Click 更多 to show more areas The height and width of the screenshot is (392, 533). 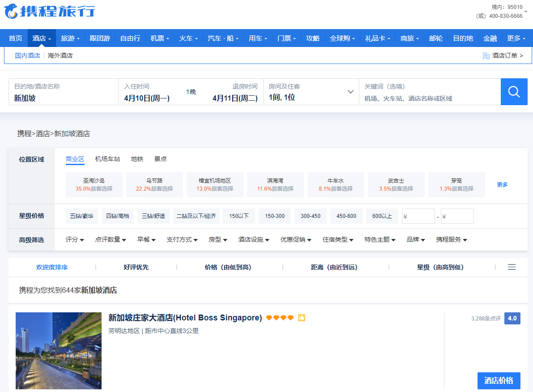[x=502, y=184]
